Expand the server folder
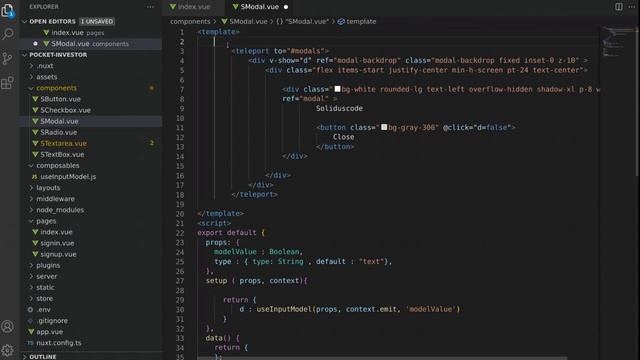640x360 pixels. (47, 276)
